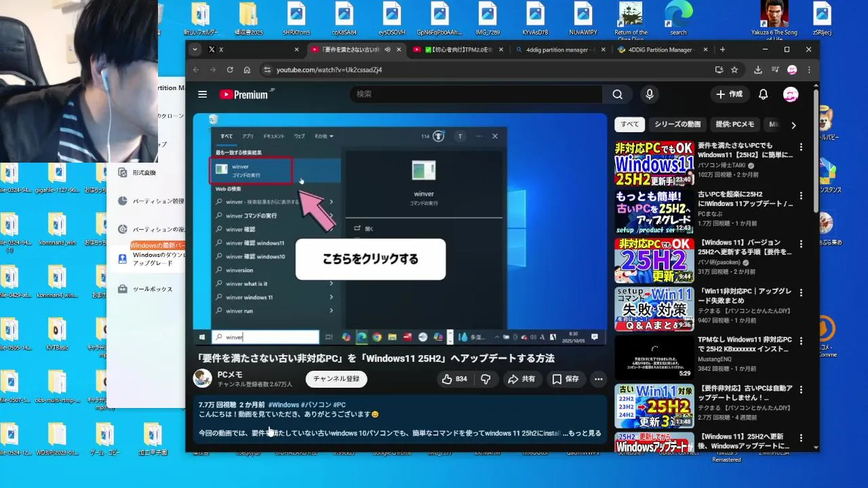Open Return of the Obra Dinn shortcut
Image resolution: width=868 pixels, height=488 pixels.
coord(631,20)
